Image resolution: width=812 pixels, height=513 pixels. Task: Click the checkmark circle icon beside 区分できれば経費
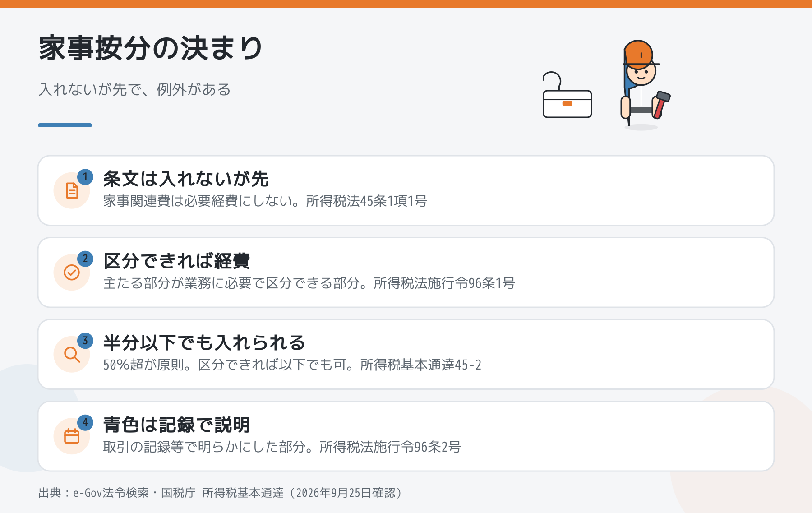point(72,273)
